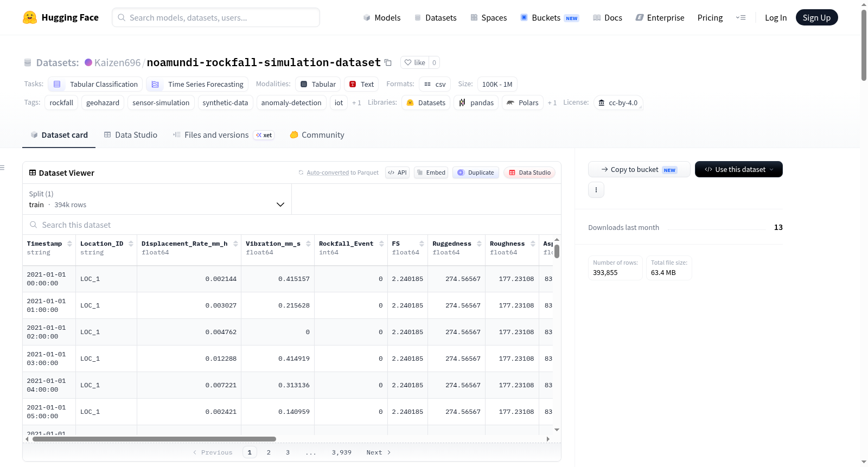868x467 pixels.
Task: Click the pandas library tag
Action: 476,103
